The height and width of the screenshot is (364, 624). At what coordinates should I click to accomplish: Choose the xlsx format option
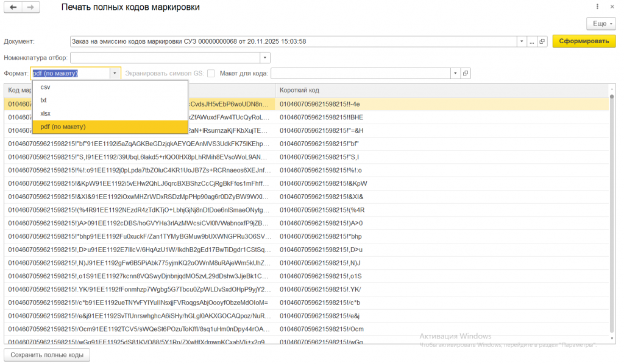[46, 113]
